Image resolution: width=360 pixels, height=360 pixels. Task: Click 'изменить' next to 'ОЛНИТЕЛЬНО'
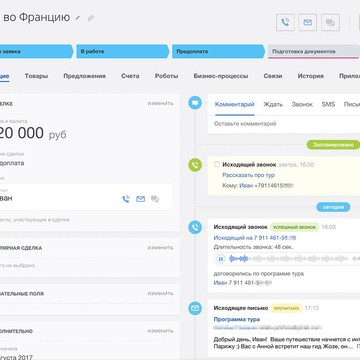point(160,331)
